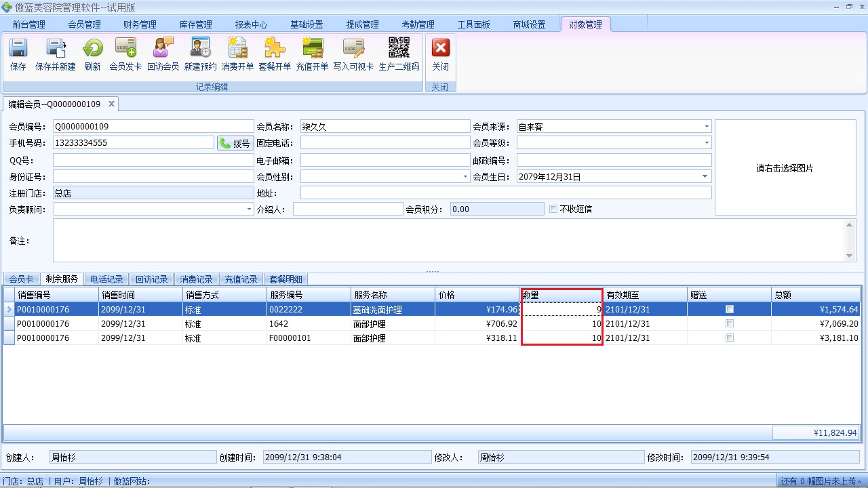Expand the 会员来源 dropdown
The width and height of the screenshot is (868, 488).
tap(706, 127)
